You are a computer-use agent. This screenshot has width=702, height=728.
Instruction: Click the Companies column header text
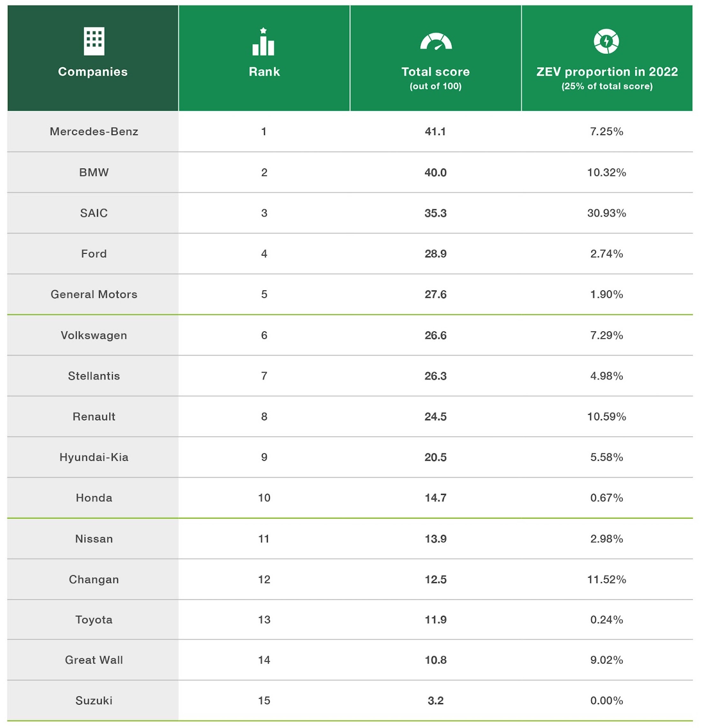[93, 72]
